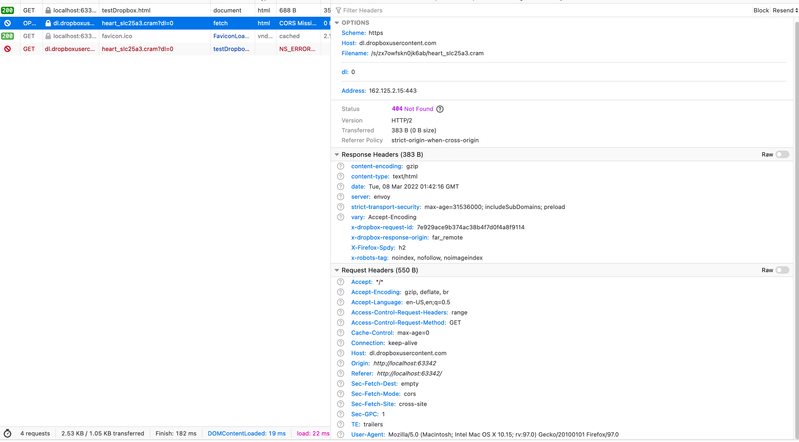Open help icon for content-encoding header
799x442 pixels.
[340, 166]
